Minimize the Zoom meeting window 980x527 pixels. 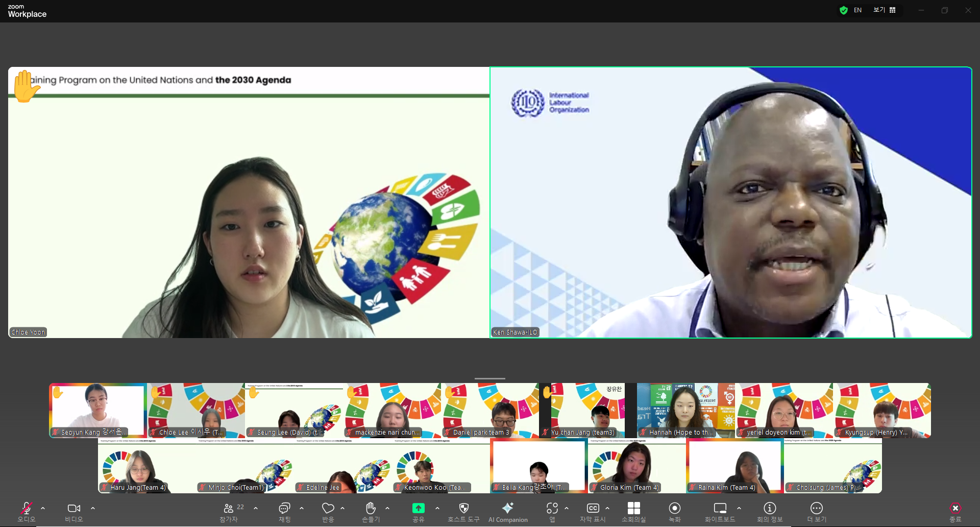(921, 10)
